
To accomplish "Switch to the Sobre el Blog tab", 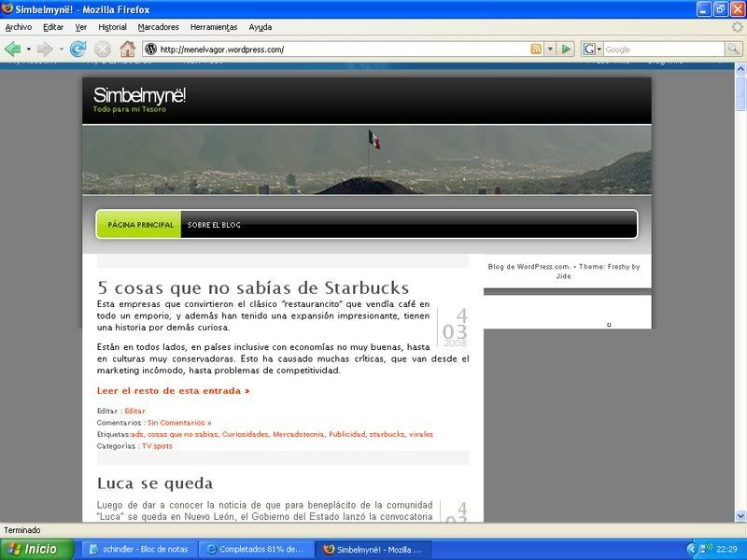I will pyautogui.click(x=214, y=225).
